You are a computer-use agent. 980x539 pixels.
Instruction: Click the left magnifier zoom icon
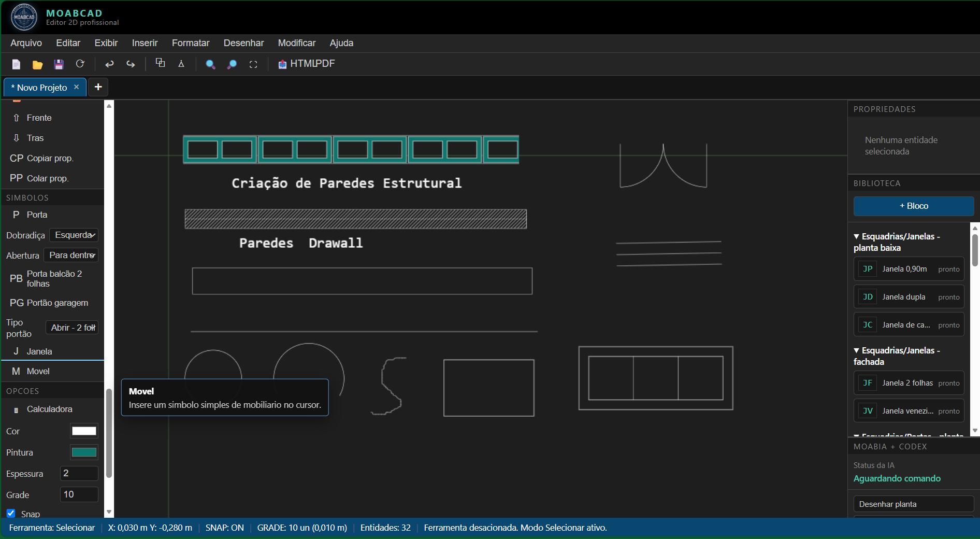(210, 64)
